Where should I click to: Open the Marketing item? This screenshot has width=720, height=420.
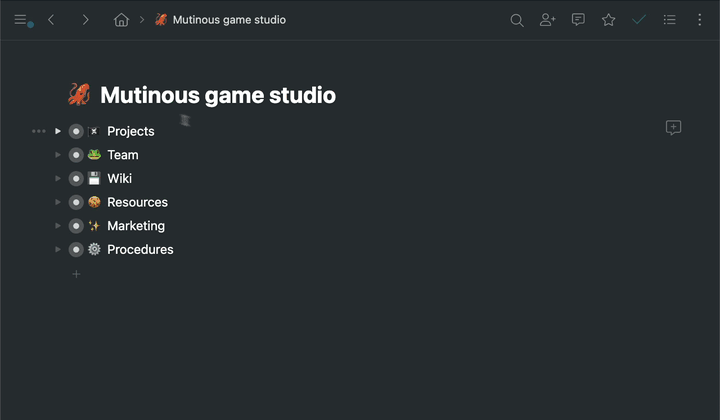pyautogui.click(x=136, y=226)
